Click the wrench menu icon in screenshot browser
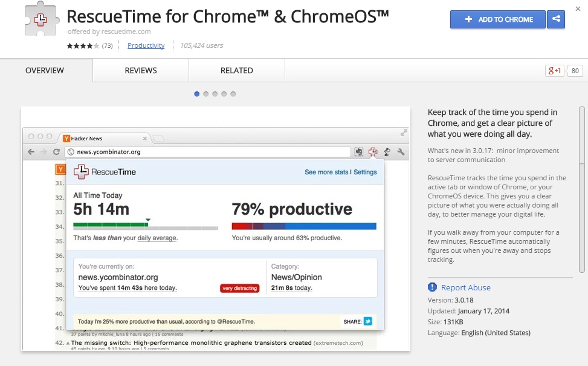Screen dimensions: 588x366 401,152
